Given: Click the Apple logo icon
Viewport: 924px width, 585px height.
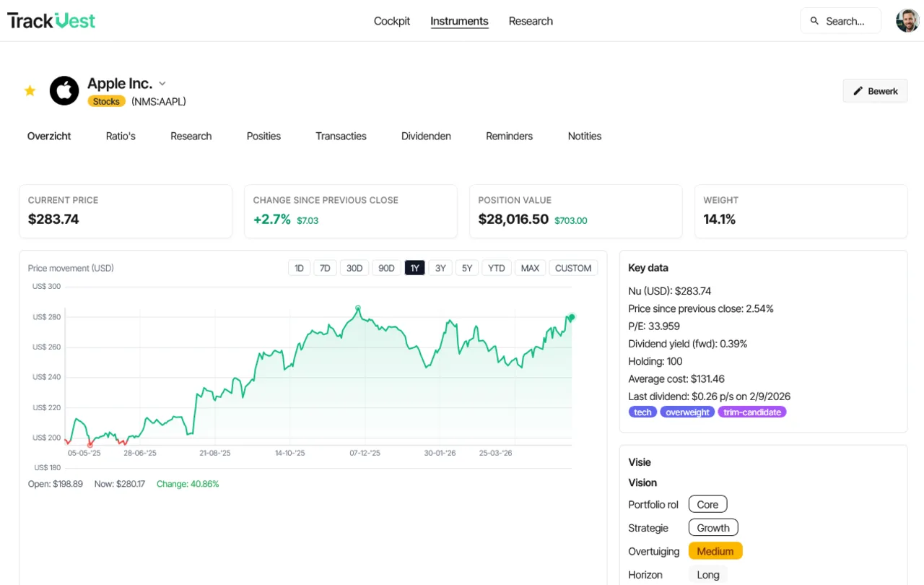Looking at the screenshot, I should tap(64, 91).
